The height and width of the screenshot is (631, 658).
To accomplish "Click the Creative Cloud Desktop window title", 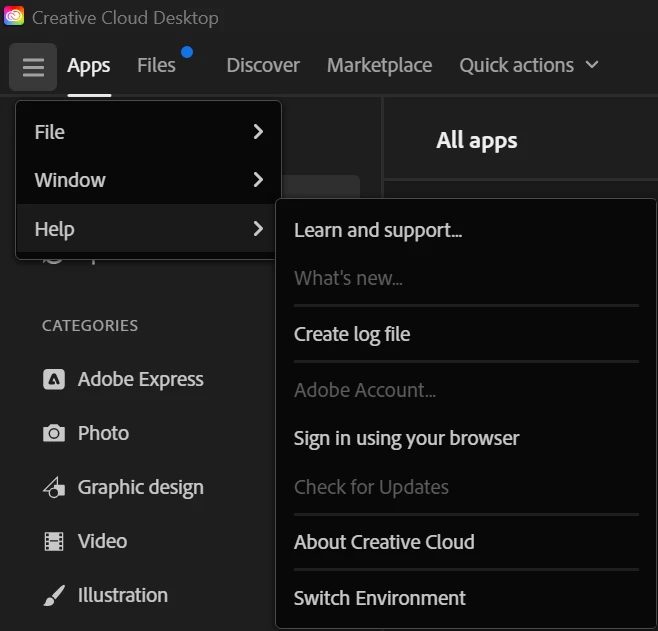I will (125, 18).
